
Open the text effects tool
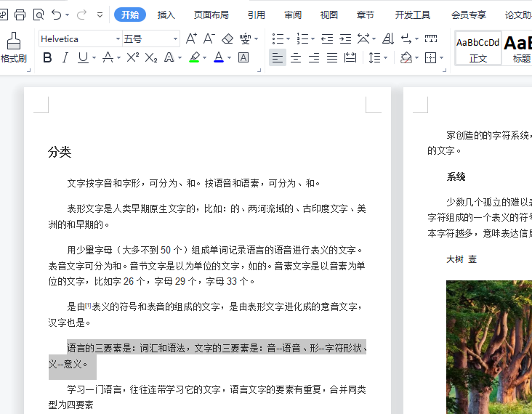coord(169,57)
